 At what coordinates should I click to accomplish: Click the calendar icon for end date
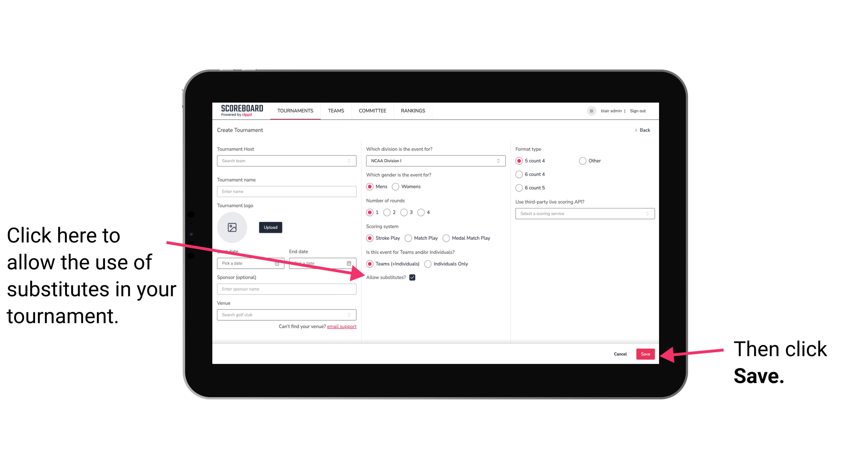click(350, 263)
